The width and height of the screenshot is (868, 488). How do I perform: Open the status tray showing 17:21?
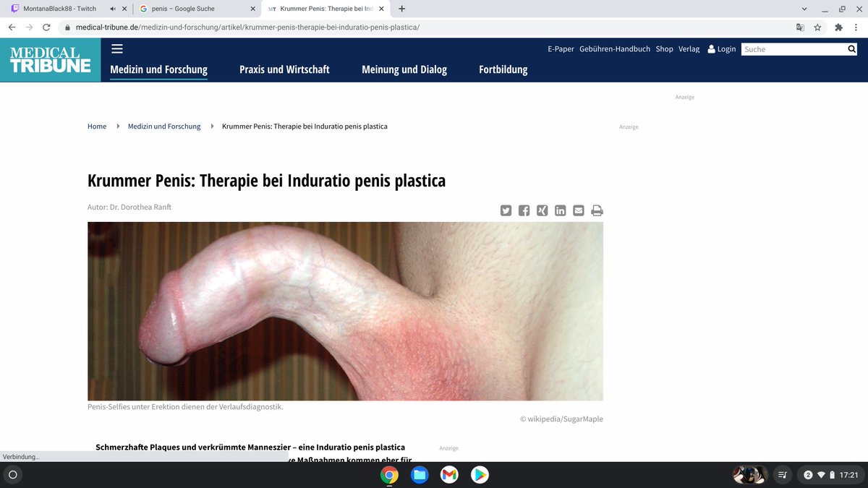(831, 475)
